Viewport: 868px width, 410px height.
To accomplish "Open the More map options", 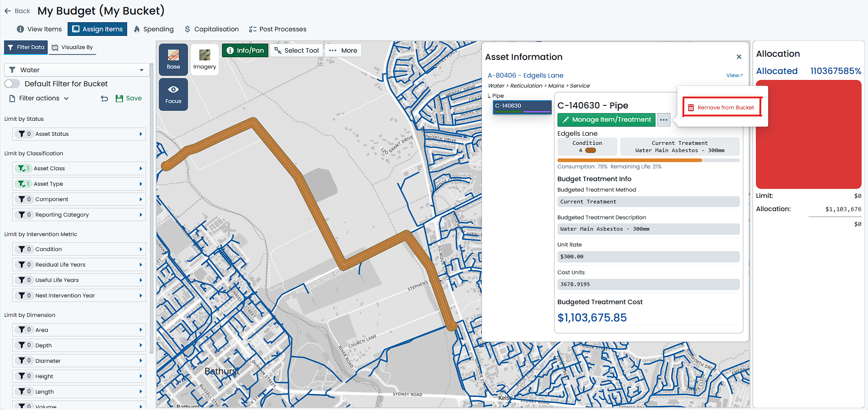I will pos(343,50).
